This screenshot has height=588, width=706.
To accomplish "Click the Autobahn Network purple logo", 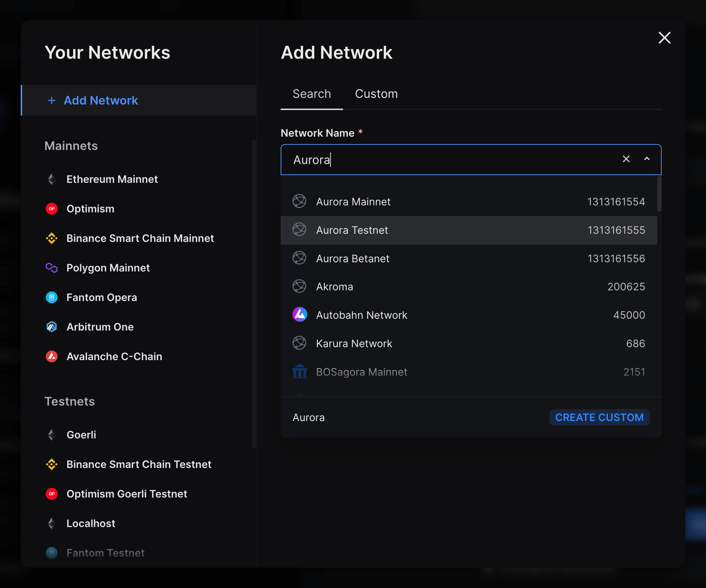I will [x=299, y=315].
